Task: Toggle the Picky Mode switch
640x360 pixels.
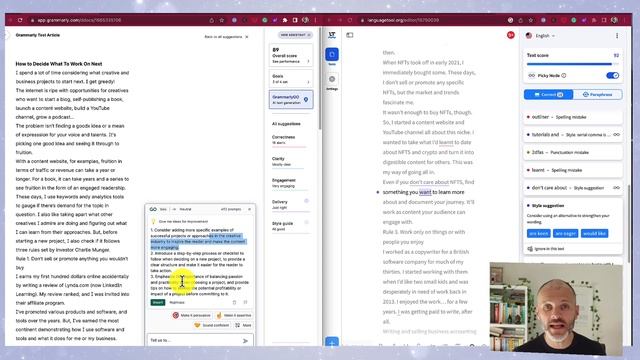Action: [612, 76]
